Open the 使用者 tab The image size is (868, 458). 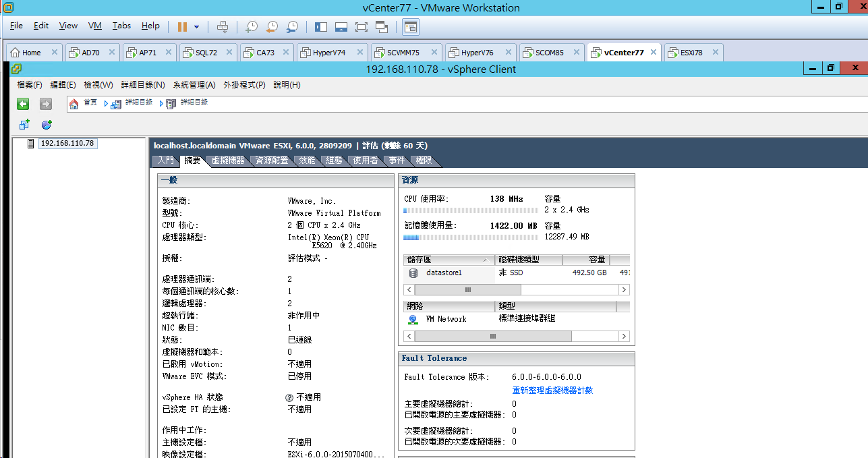click(366, 161)
